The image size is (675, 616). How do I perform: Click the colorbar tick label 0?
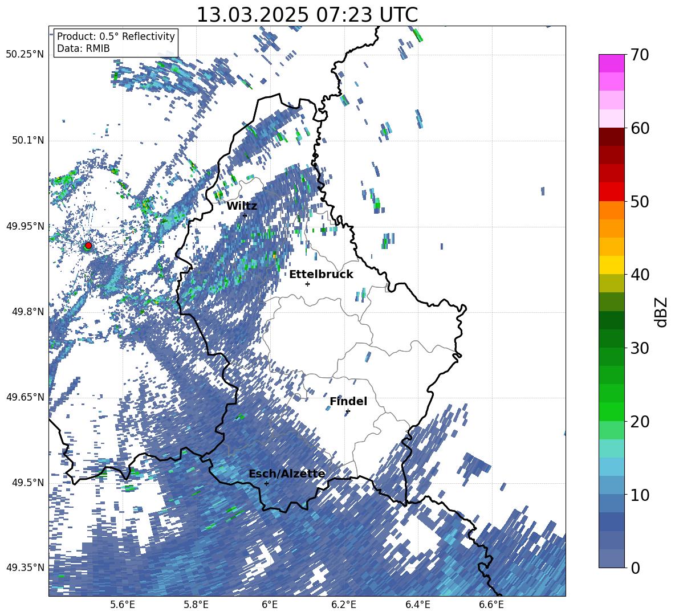(635, 568)
